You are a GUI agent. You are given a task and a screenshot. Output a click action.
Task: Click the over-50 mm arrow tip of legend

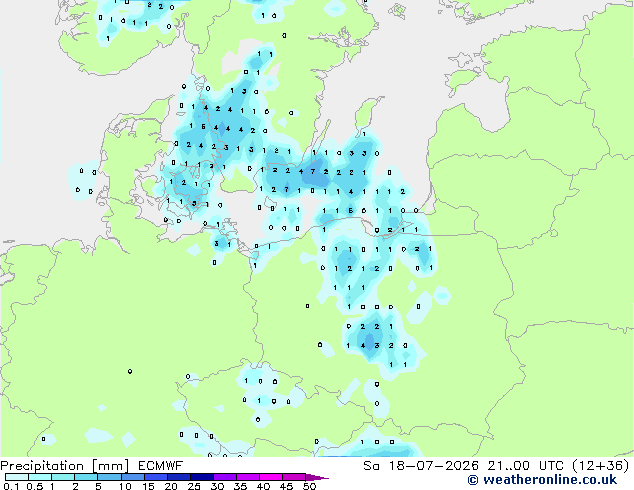click(317, 477)
